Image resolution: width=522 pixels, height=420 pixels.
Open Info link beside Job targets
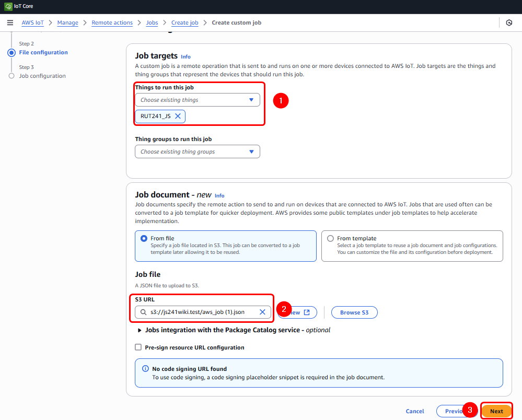(x=185, y=56)
